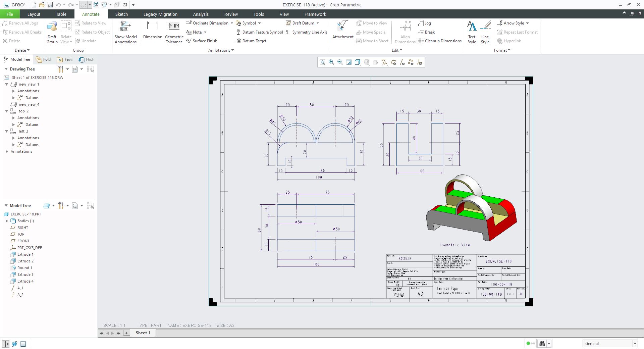Click the Draft Group icon
Viewport: 644px width, 349px height.
click(x=52, y=32)
